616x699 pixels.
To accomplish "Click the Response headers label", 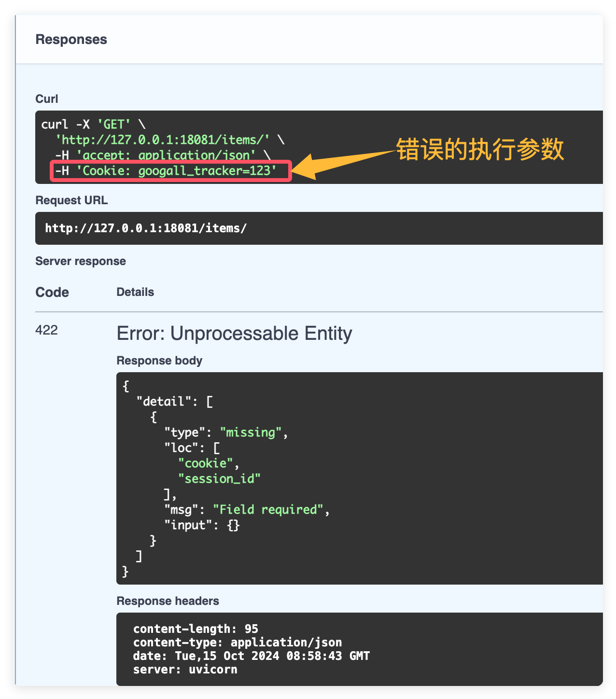I will 168,601.
